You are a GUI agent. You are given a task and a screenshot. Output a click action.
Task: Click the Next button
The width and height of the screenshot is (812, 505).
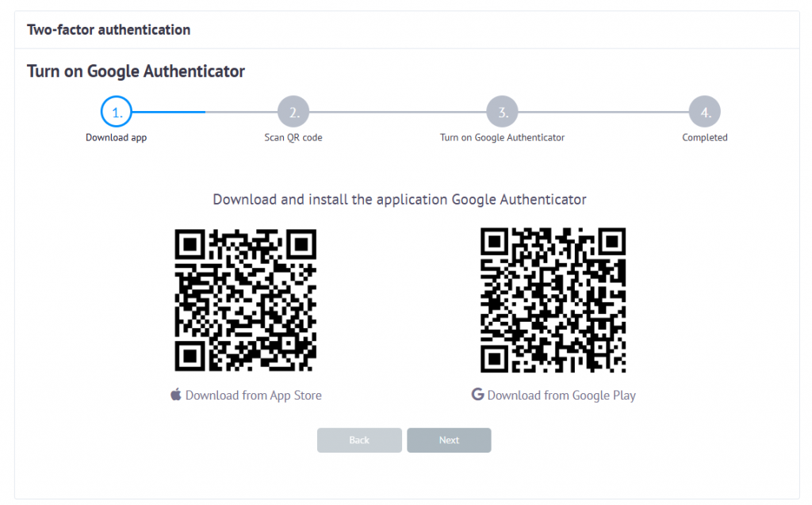[x=449, y=440]
